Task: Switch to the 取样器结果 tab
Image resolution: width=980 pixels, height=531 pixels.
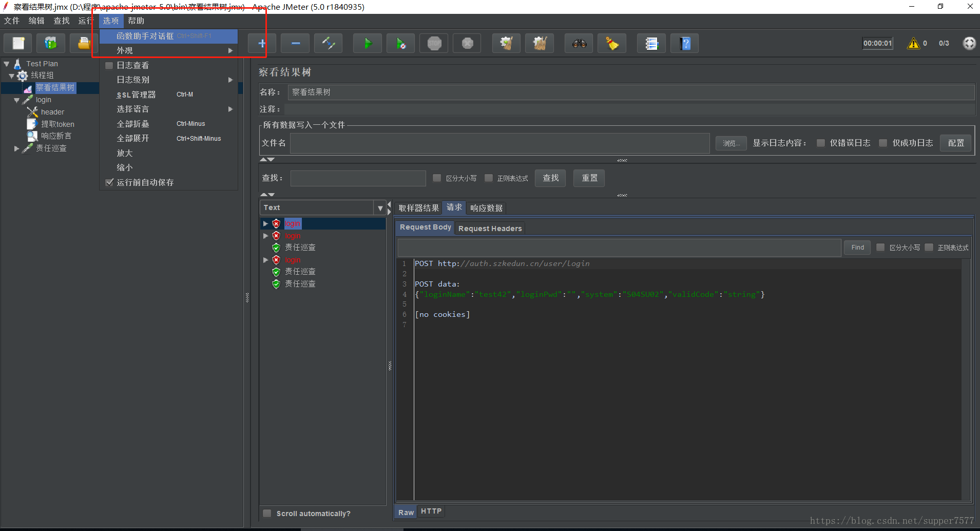Action: click(418, 208)
